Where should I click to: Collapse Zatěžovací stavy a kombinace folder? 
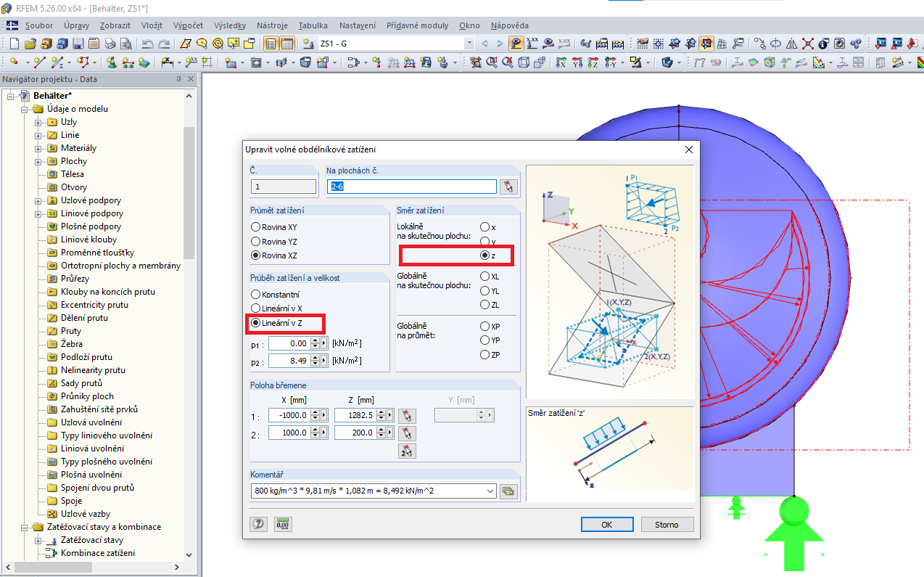(x=24, y=527)
